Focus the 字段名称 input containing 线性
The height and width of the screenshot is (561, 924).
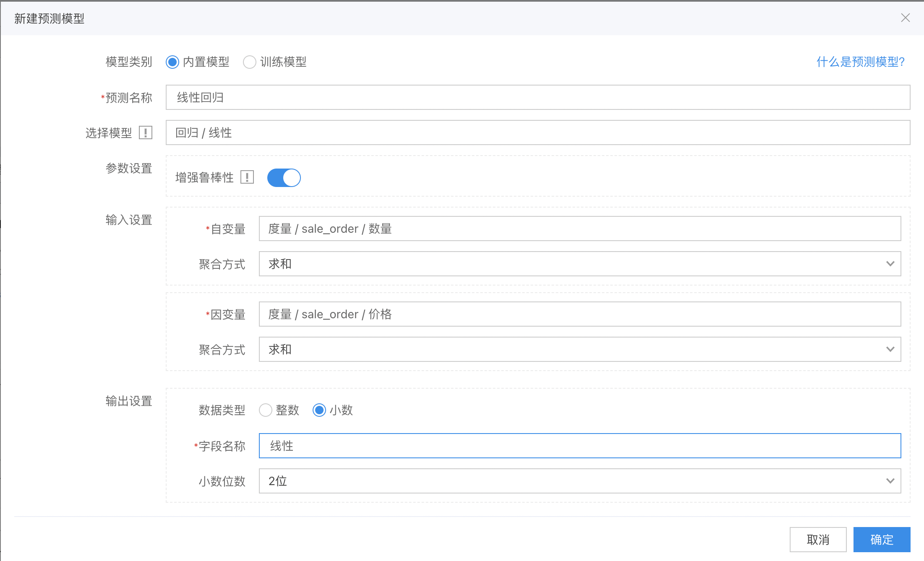click(580, 446)
